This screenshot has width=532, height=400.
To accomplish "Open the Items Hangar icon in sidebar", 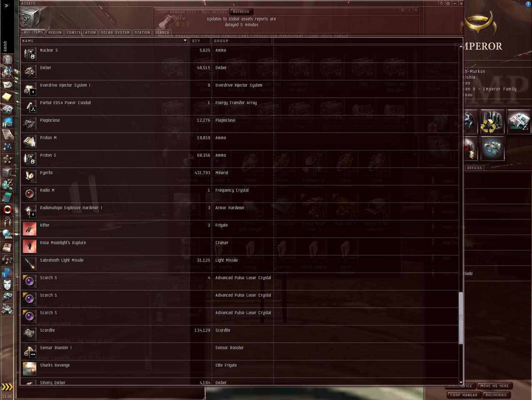I will coord(7,309).
